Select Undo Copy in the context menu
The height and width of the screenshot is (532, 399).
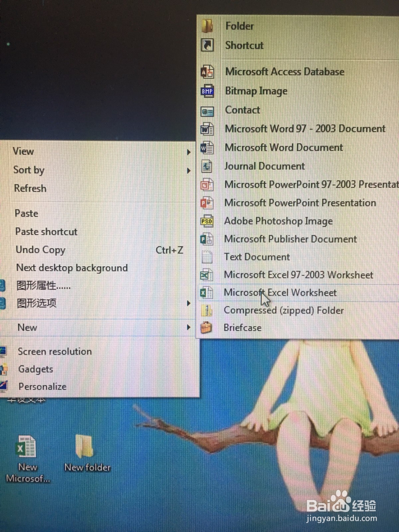click(40, 250)
